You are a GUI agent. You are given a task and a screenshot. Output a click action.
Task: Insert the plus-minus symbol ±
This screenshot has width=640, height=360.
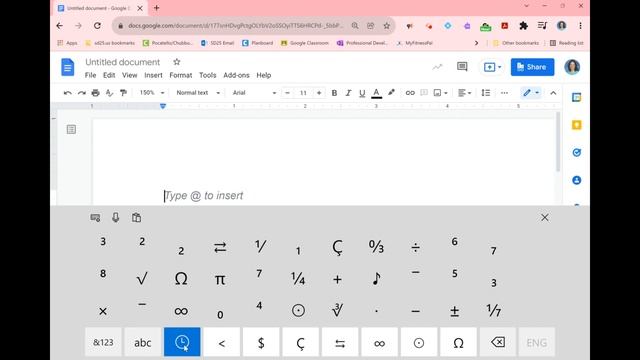(454, 311)
